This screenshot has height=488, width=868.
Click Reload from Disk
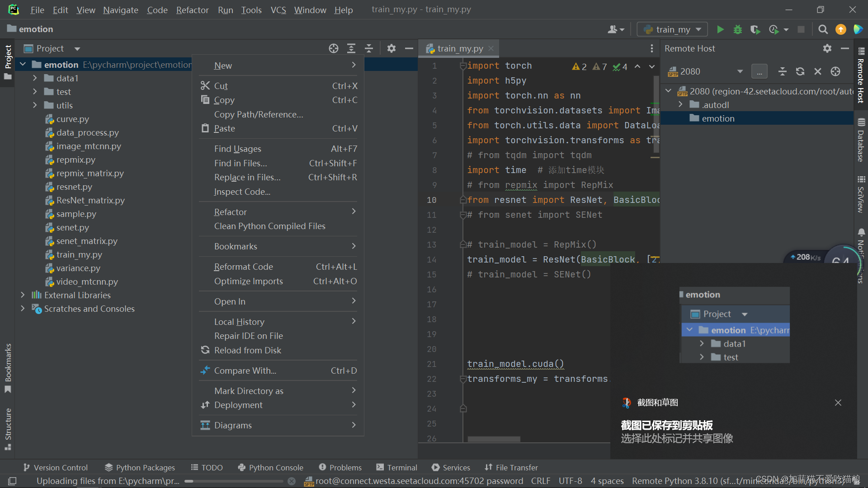point(278,350)
